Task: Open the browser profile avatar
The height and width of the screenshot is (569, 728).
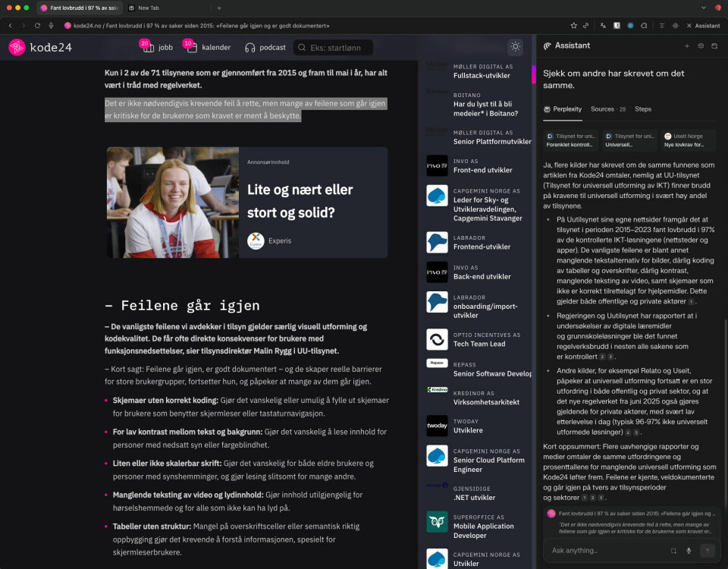Action: [x=718, y=8]
